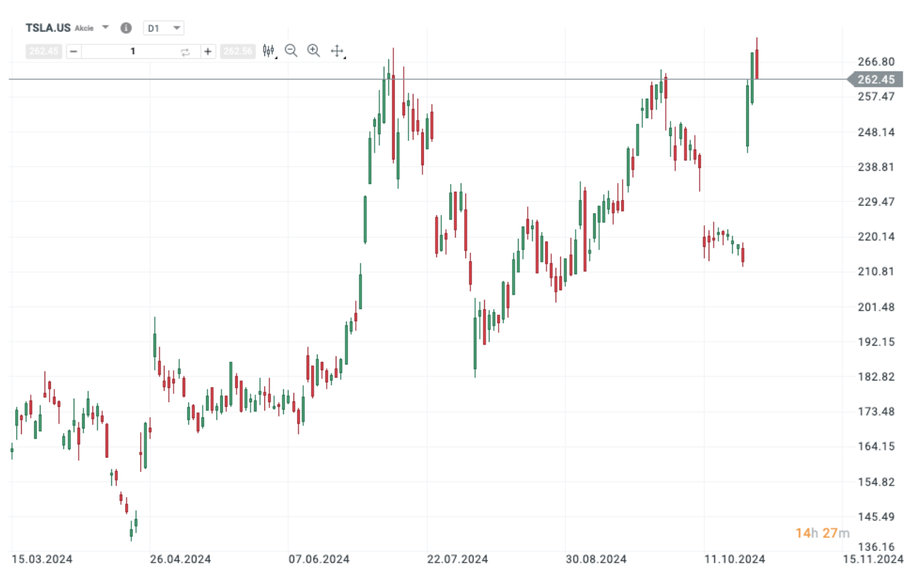Select the zoom in magnifier icon
Screen dimensions: 924x578
click(x=313, y=51)
